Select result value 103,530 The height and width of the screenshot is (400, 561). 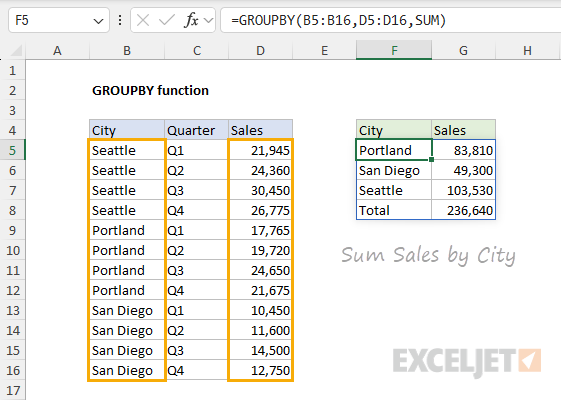pyautogui.click(x=463, y=190)
